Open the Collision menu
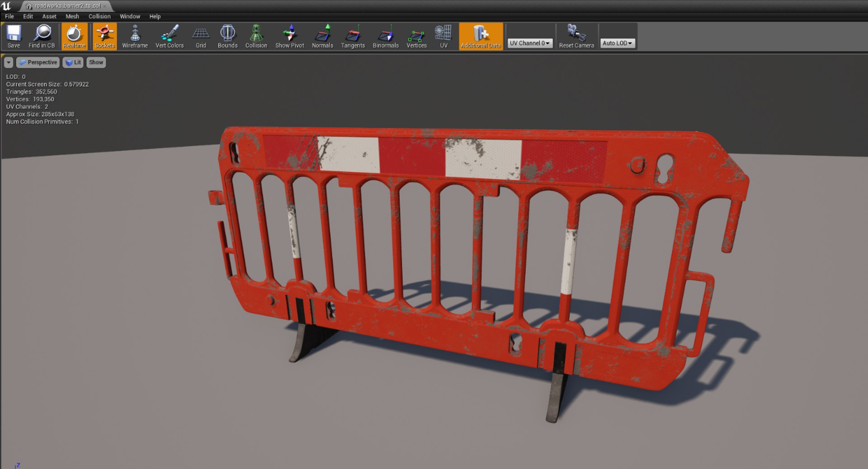Screen dimensions: 868x469 (x=99, y=16)
